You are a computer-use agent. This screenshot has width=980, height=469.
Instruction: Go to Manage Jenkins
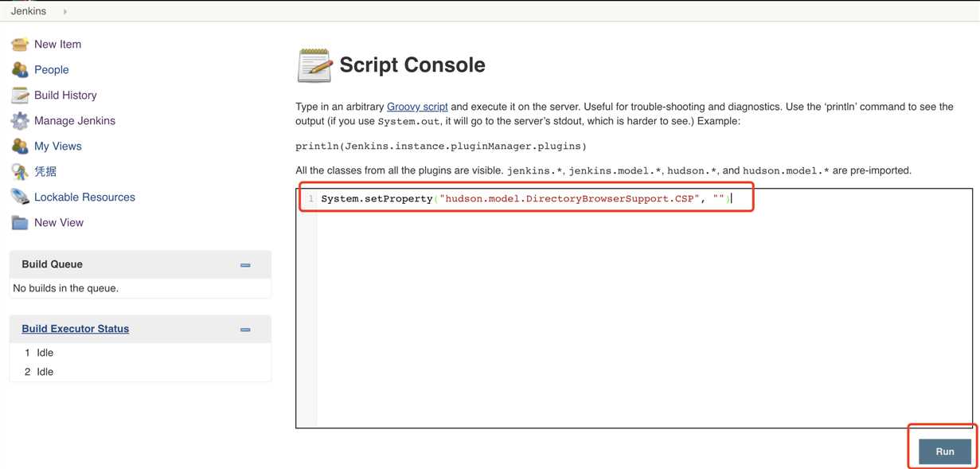pyautogui.click(x=75, y=120)
